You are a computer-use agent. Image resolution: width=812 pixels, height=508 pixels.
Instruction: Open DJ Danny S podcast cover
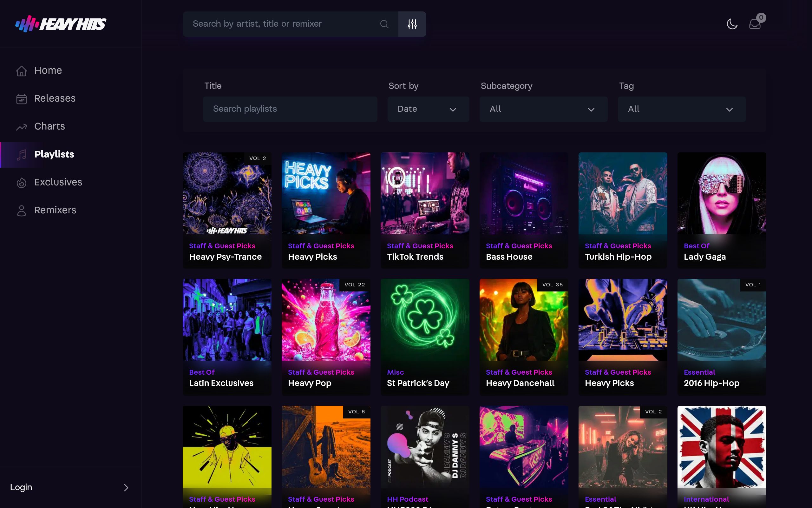(x=425, y=447)
